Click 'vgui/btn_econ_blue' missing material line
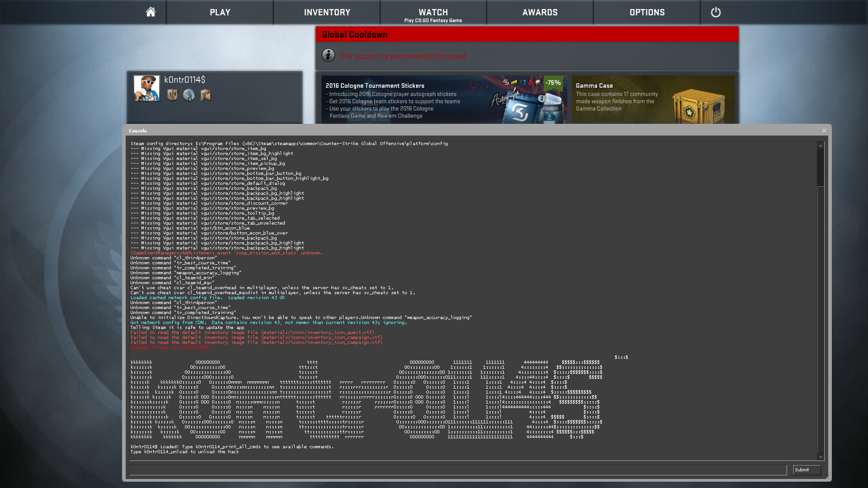The image size is (868, 488). click(x=190, y=228)
